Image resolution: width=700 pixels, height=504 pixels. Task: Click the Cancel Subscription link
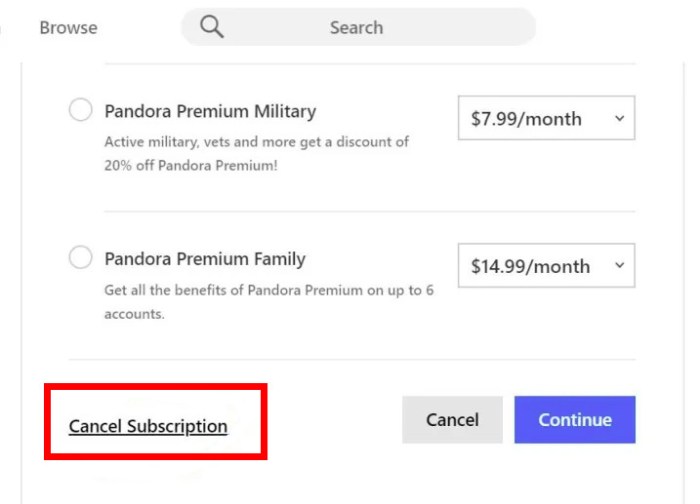click(148, 426)
